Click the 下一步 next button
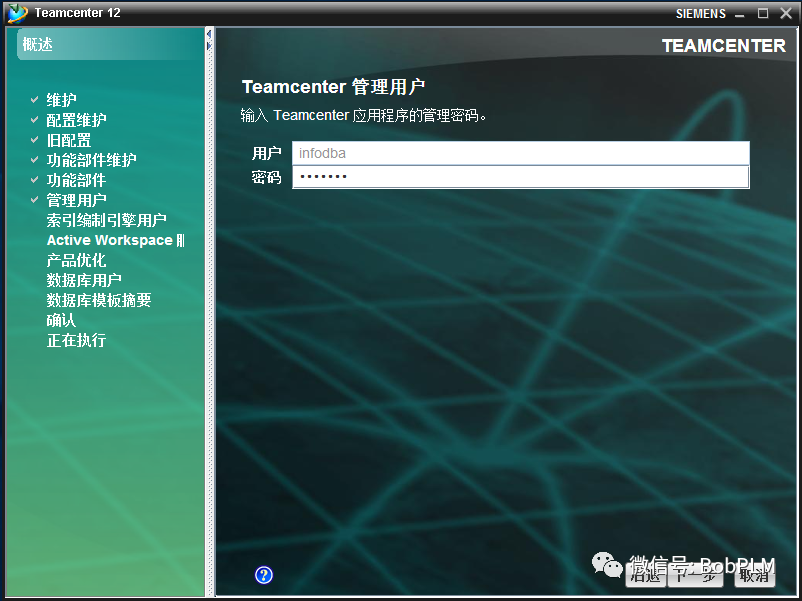This screenshot has width=802, height=601. click(695, 575)
